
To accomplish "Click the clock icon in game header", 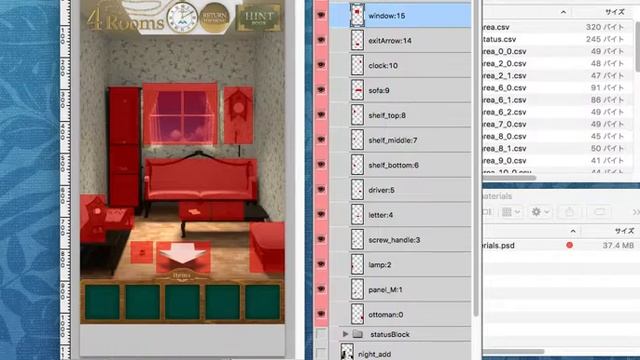I will point(182,18).
